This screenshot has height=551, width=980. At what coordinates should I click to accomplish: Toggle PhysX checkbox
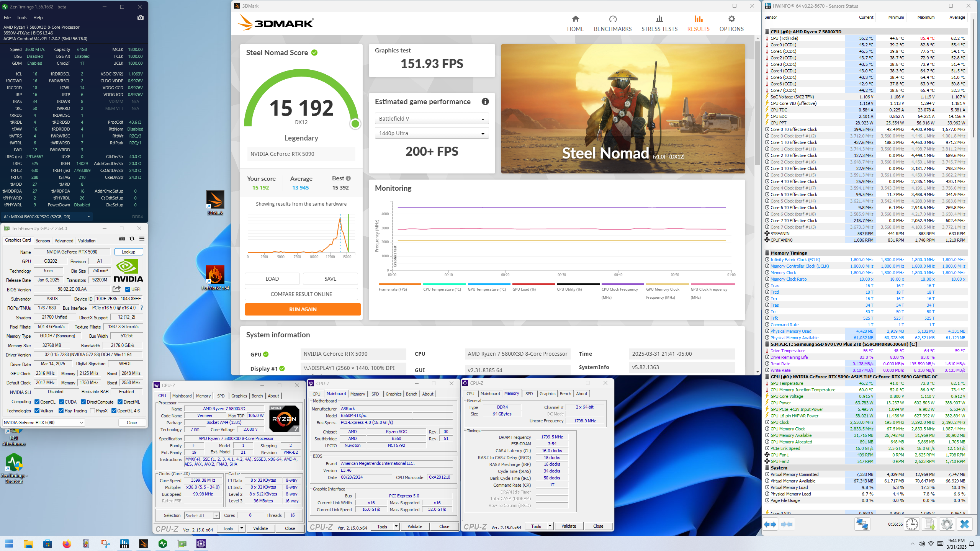click(92, 410)
